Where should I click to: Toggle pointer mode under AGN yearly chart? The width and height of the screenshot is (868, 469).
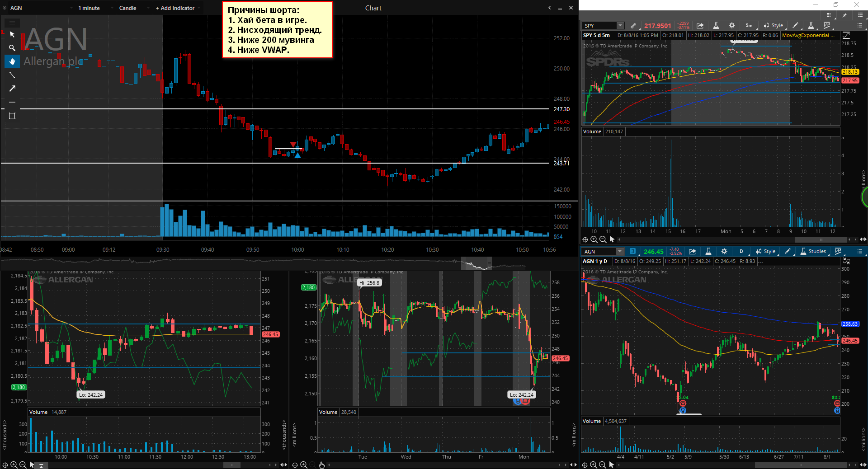tap(611, 465)
